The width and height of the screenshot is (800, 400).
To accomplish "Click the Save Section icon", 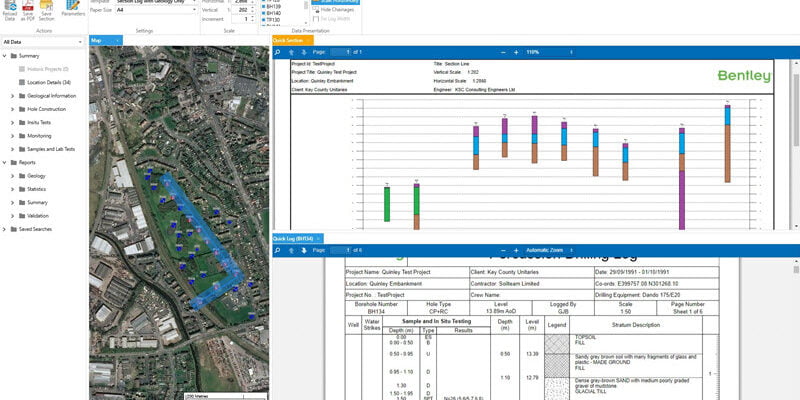I will pyautogui.click(x=46, y=9).
